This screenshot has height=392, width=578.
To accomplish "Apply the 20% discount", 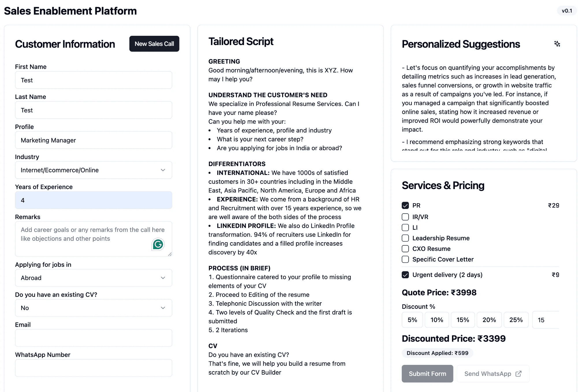I will 489,320.
